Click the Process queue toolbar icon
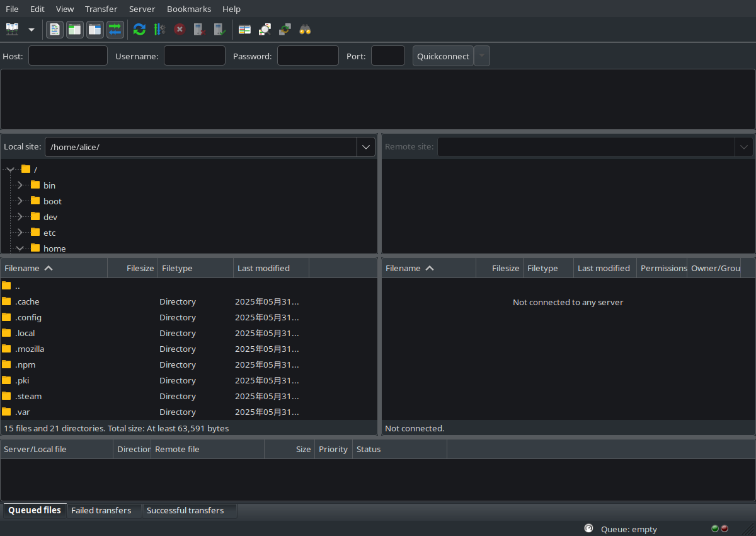This screenshot has width=756, height=536. 159,29
